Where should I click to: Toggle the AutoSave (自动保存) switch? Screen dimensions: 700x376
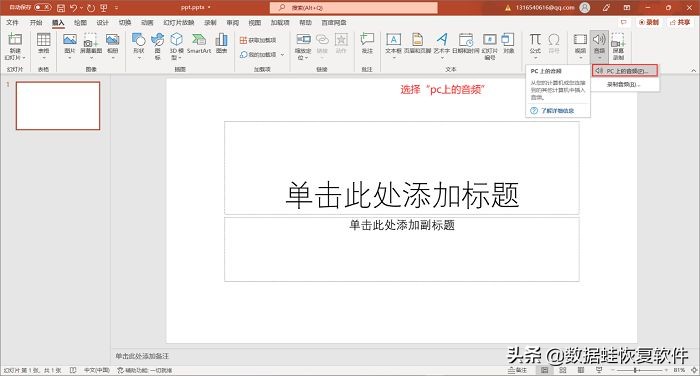(43, 7)
